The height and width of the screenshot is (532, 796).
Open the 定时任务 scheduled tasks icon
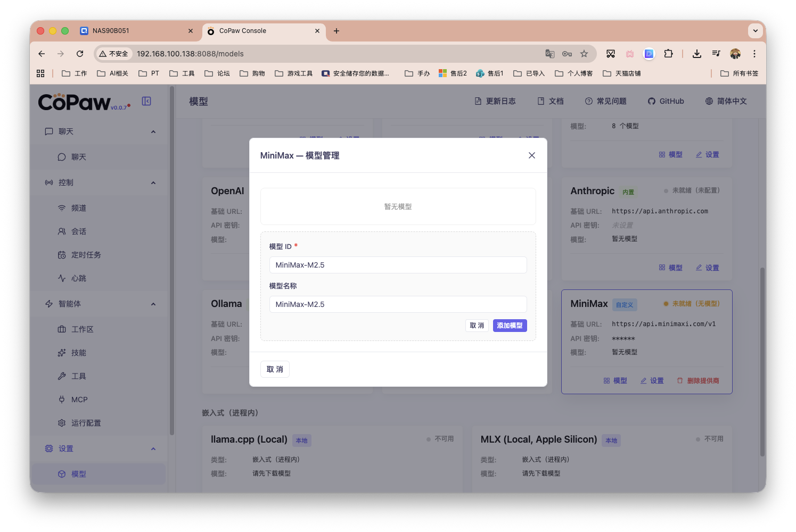coord(62,254)
